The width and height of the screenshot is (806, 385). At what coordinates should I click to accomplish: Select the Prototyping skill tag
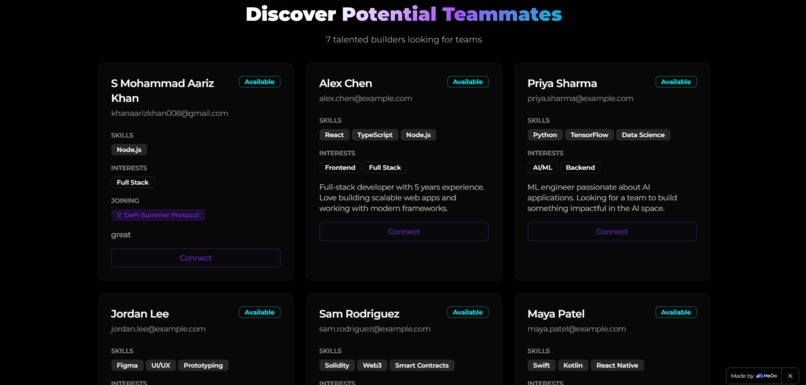point(203,365)
